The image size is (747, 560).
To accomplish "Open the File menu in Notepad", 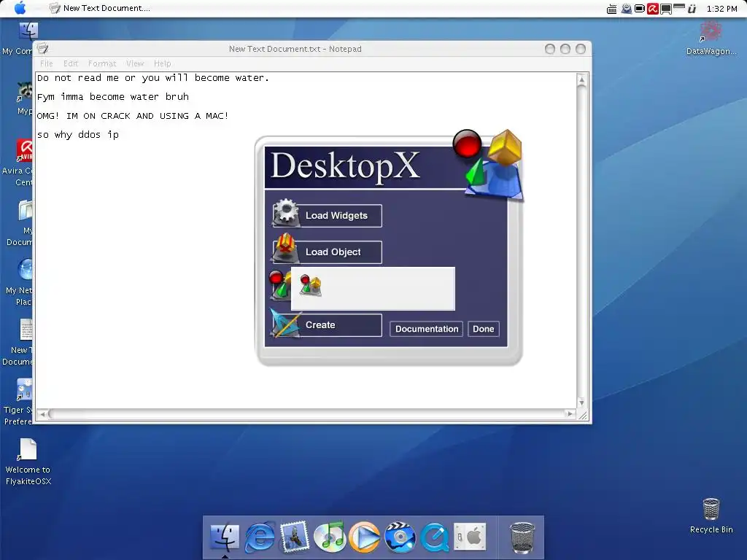I will click(x=46, y=63).
